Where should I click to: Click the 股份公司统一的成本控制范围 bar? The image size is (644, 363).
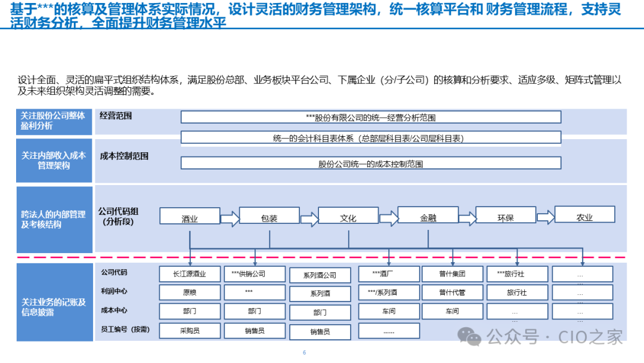coord(370,163)
